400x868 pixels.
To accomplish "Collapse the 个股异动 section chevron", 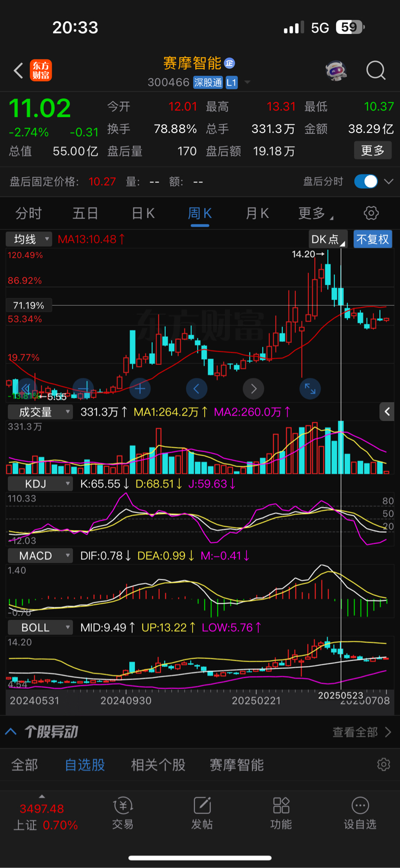I will pos(10,731).
